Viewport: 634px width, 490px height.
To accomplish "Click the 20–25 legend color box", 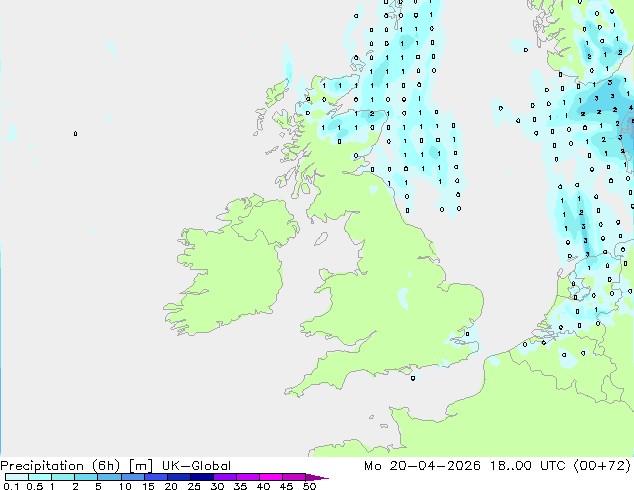I will (x=179, y=477).
